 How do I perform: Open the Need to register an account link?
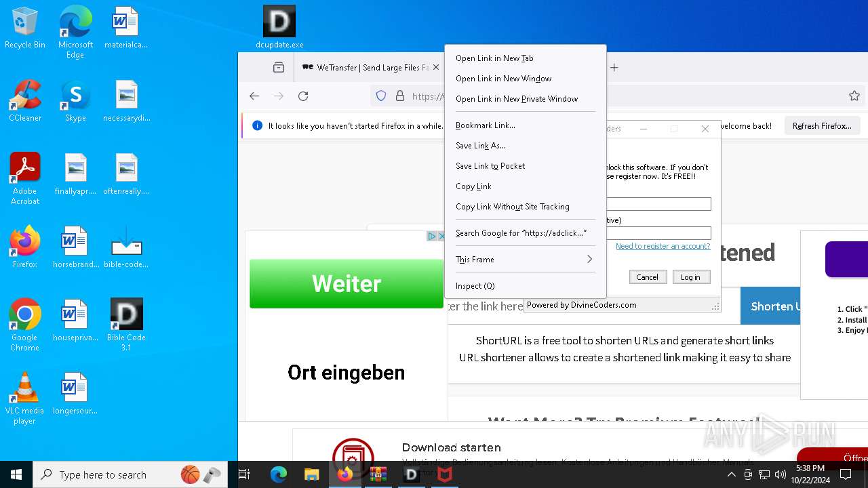point(663,246)
